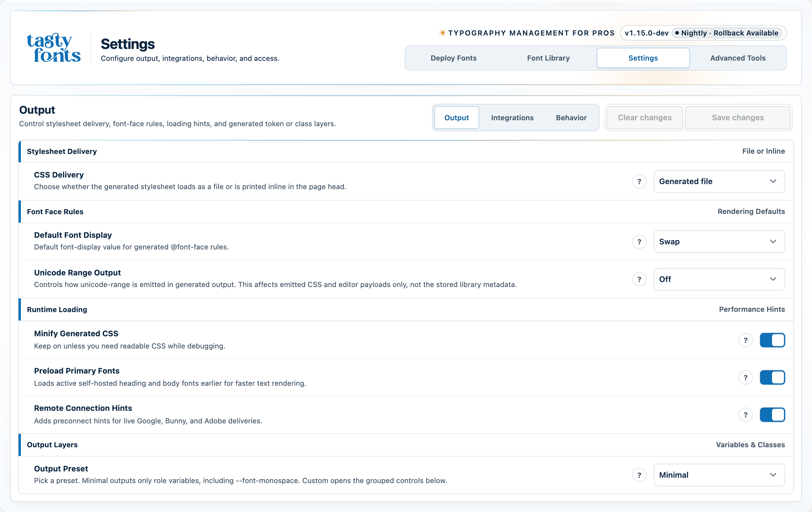Click the Typography Management for Pros tagline
The width and height of the screenshot is (812, 512).
pyautogui.click(x=531, y=33)
